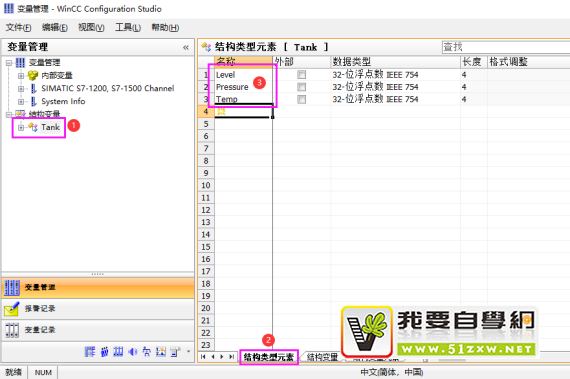
Task: Click into the 查找 search field
Action: (505, 47)
